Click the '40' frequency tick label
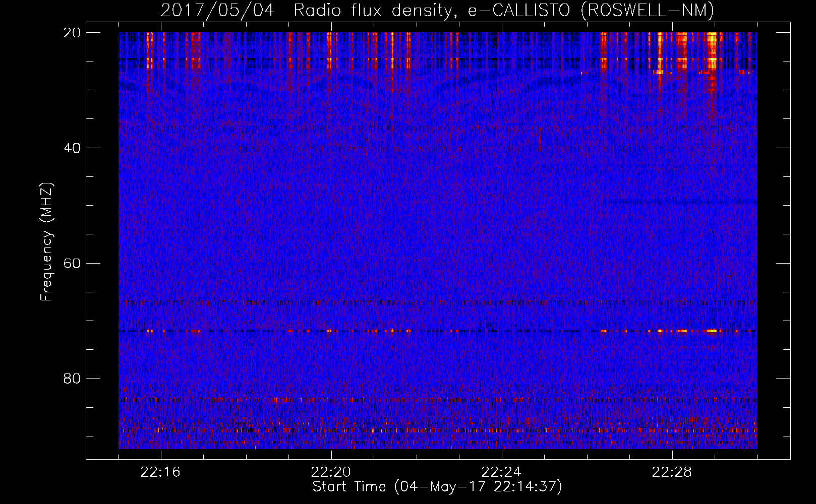816x504 pixels. click(72, 148)
